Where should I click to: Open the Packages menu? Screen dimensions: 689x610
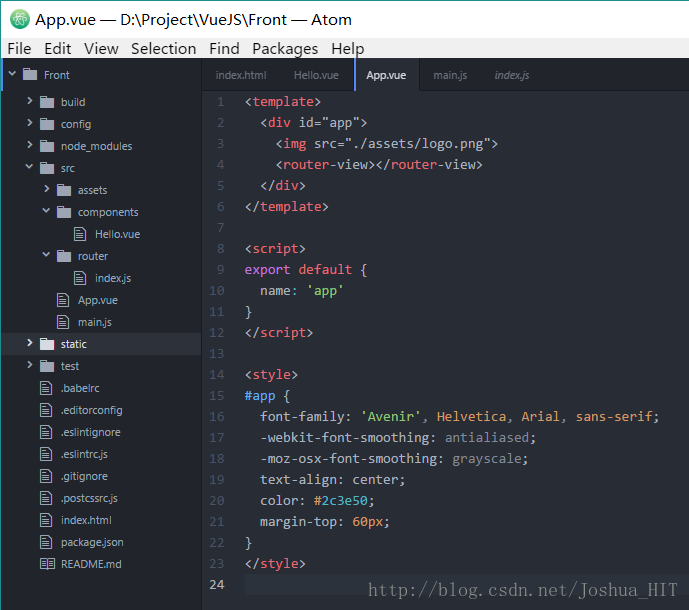point(285,48)
